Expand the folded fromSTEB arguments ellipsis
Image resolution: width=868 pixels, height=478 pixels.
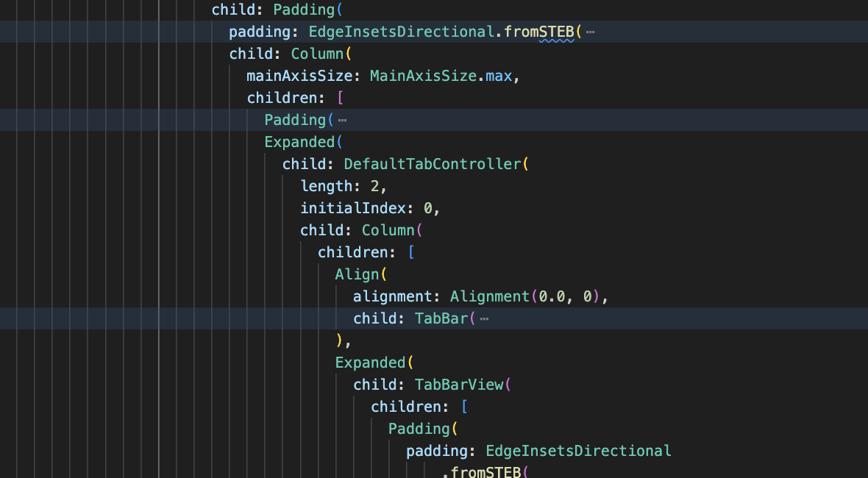[591, 32]
